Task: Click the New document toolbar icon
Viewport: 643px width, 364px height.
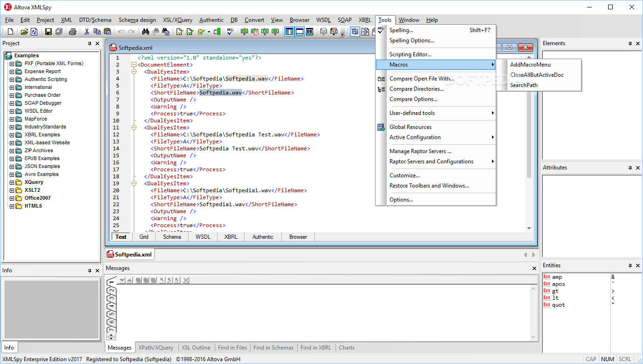Action: tap(11, 32)
